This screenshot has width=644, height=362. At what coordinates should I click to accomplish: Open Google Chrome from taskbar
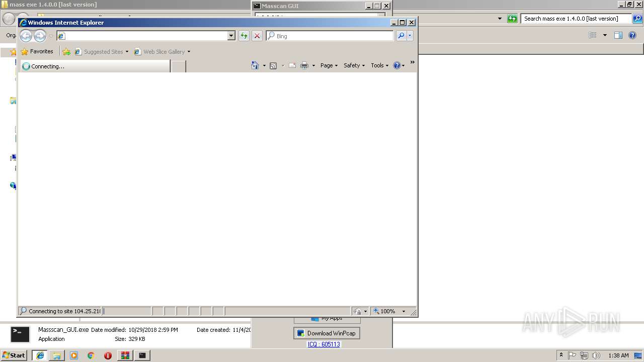(x=91, y=355)
